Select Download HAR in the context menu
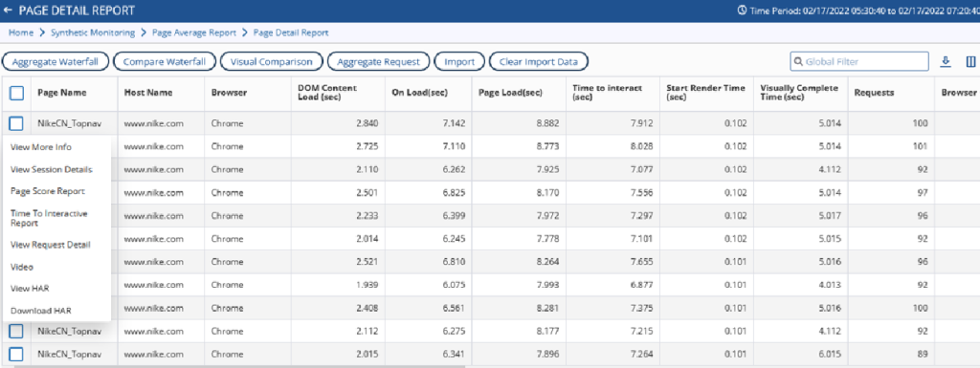The height and width of the screenshot is (368, 980). tap(42, 311)
